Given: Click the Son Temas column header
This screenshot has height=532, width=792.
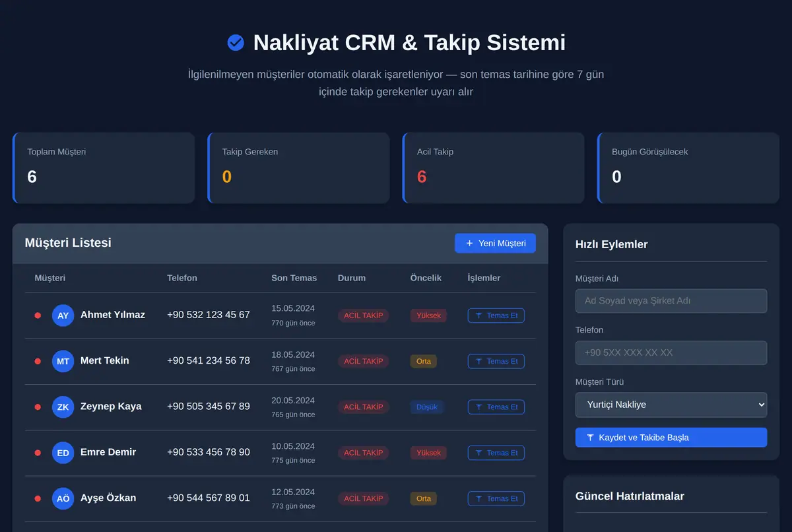Looking at the screenshot, I should tap(294, 278).
